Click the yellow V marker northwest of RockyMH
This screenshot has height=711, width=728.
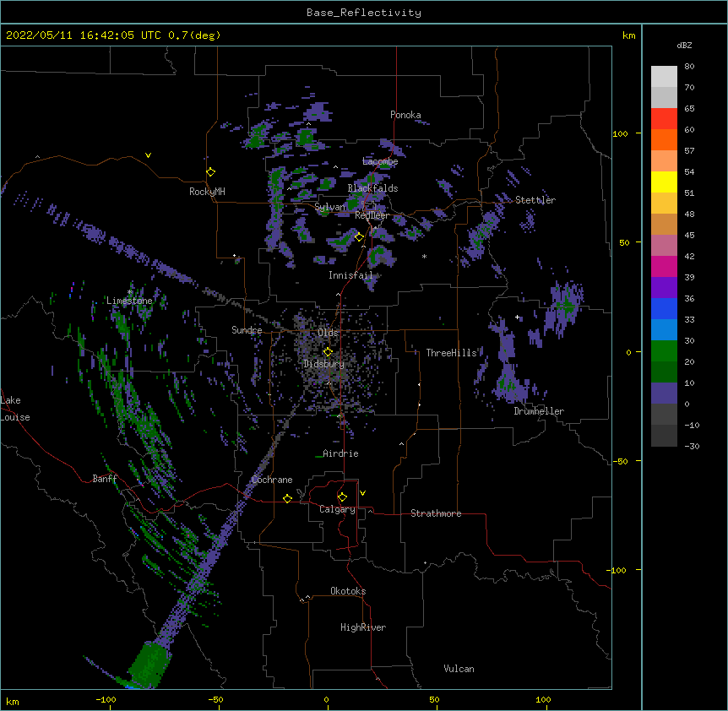(148, 155)
